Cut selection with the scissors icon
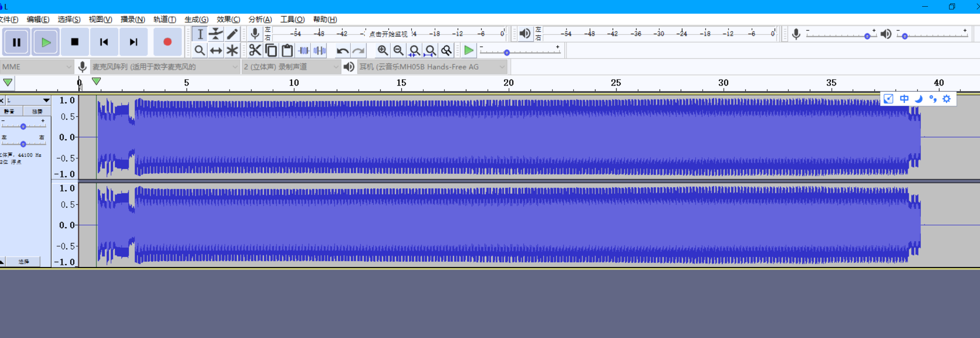This screenshot has height=338, width=980. tap(255, 50)
